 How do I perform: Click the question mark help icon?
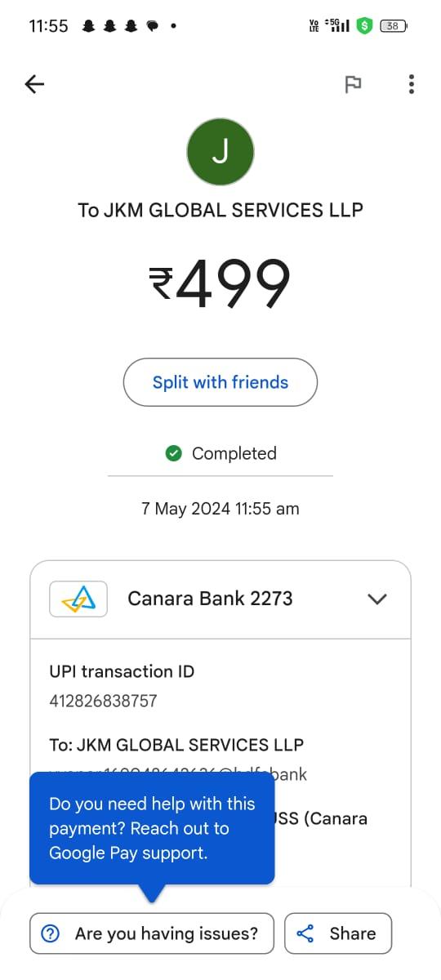(x=50, y=933)
